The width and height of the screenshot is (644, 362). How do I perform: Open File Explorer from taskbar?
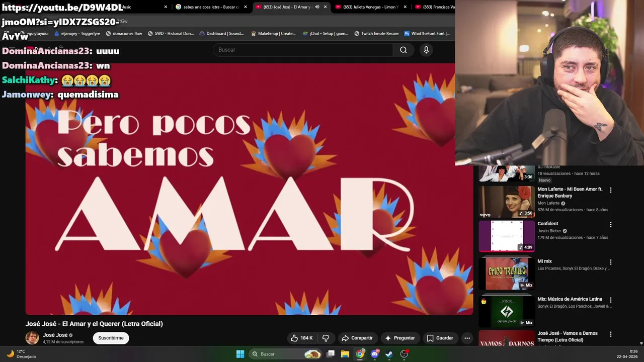coord(345,354)
